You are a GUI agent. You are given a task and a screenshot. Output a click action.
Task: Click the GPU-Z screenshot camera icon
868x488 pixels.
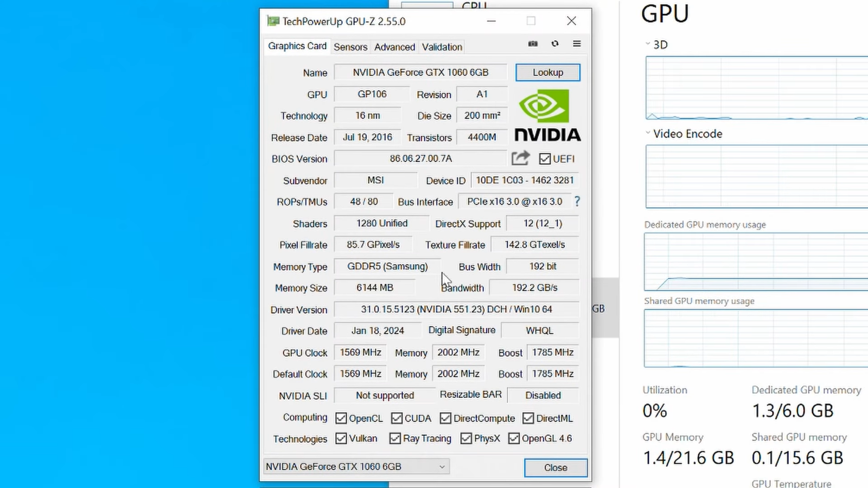click(533, 44)
